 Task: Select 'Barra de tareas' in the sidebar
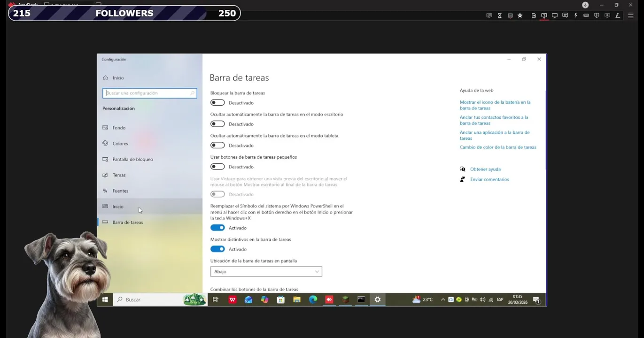149,222
